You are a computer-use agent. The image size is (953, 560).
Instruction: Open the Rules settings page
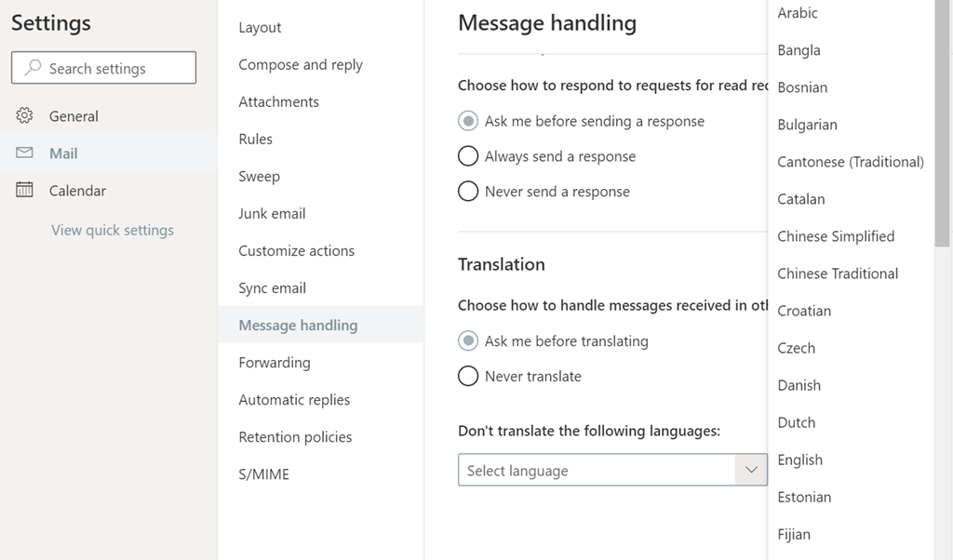[x=256, y=140]
